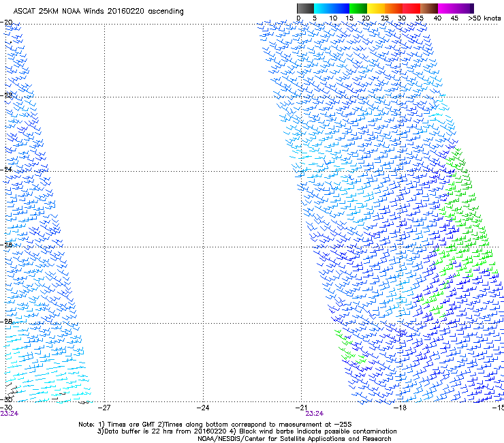Click the '-22' latitude label on left axis

coord(6,95)
